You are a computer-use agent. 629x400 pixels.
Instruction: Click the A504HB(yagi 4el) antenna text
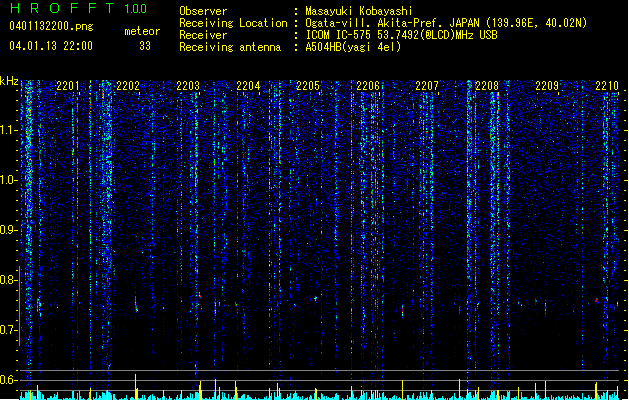353,47
